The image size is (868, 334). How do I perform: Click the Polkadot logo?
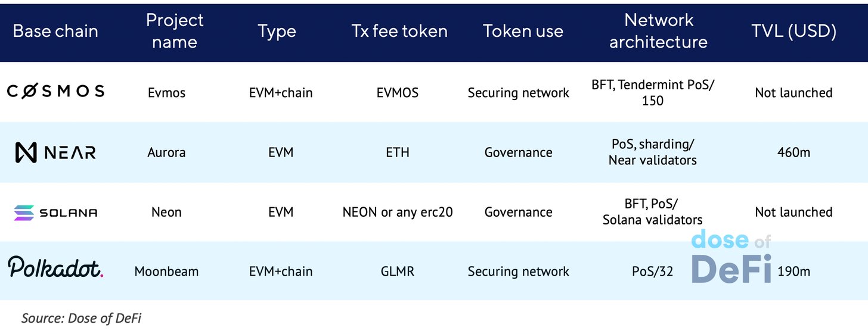55,268
